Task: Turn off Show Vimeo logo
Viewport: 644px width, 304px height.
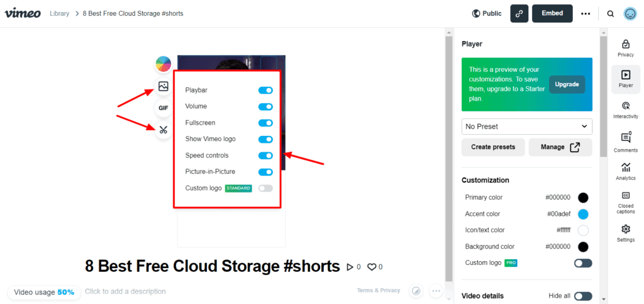Action: pyautogui.click(x=265, y=139)
